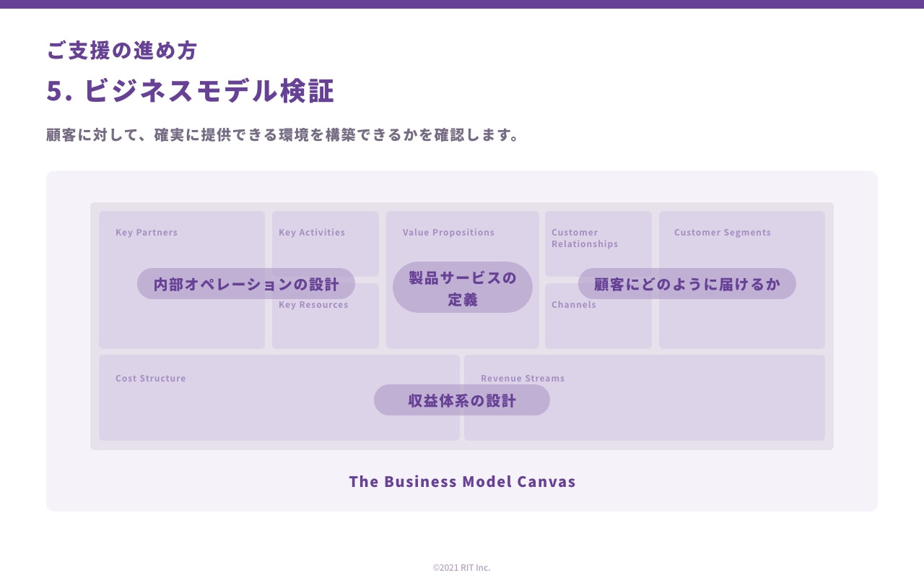Click the 顧客にどのように届けるか label
Viewport: 924px width, 578px height.
pyautogui.click(x=687, y=284)
